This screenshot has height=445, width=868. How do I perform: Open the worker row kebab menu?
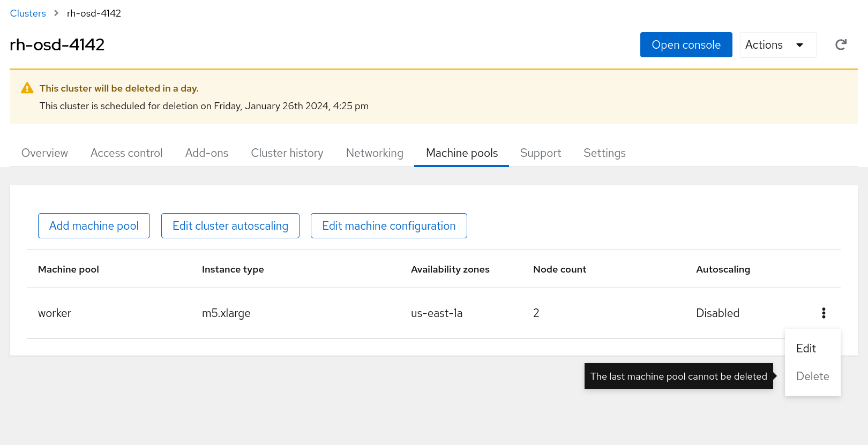pos(824,313)
